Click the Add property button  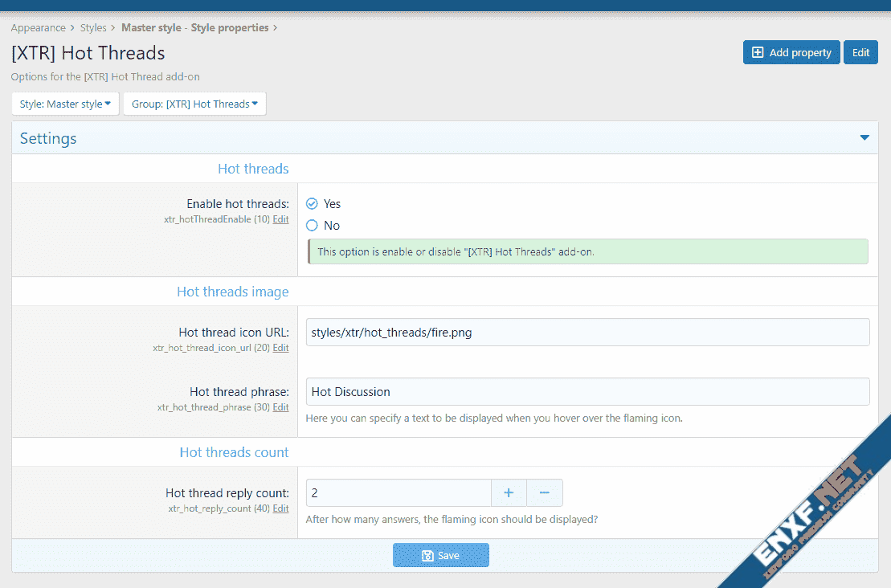pos(791,52)
